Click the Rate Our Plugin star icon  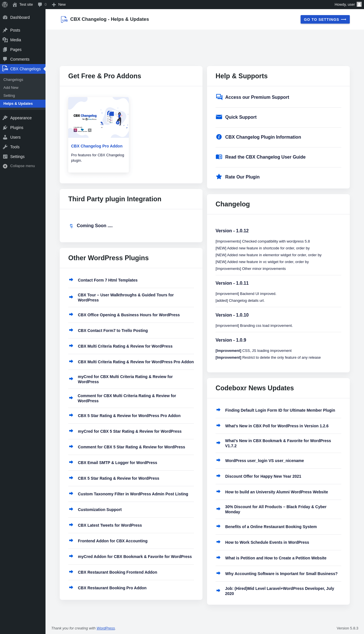pos(219,177)
